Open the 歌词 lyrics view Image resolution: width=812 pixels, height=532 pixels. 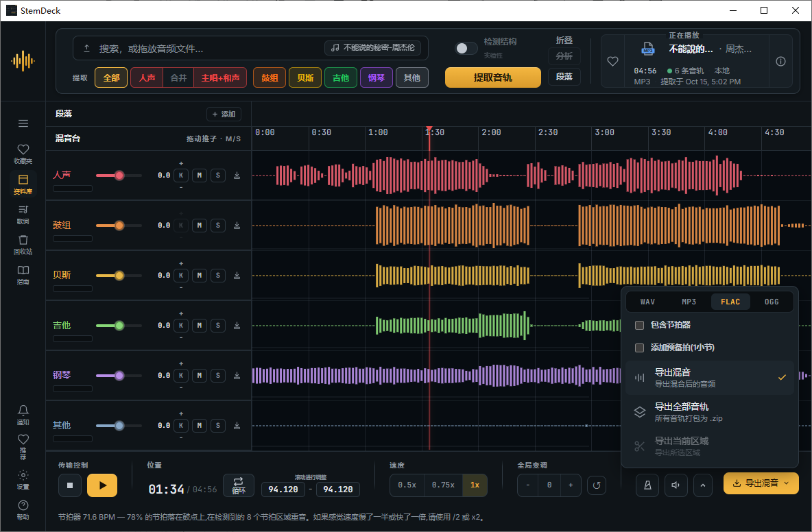[23, 215]
